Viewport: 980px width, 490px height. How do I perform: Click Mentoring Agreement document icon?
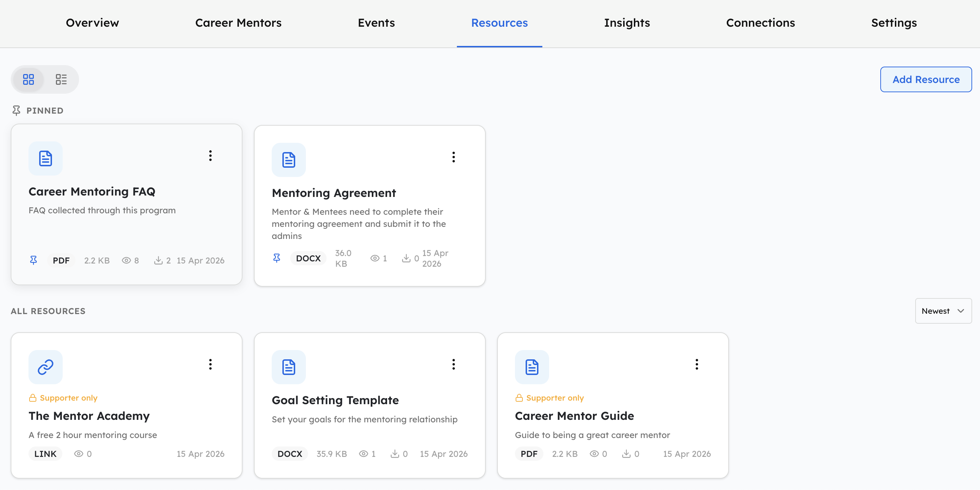point(288,160)
